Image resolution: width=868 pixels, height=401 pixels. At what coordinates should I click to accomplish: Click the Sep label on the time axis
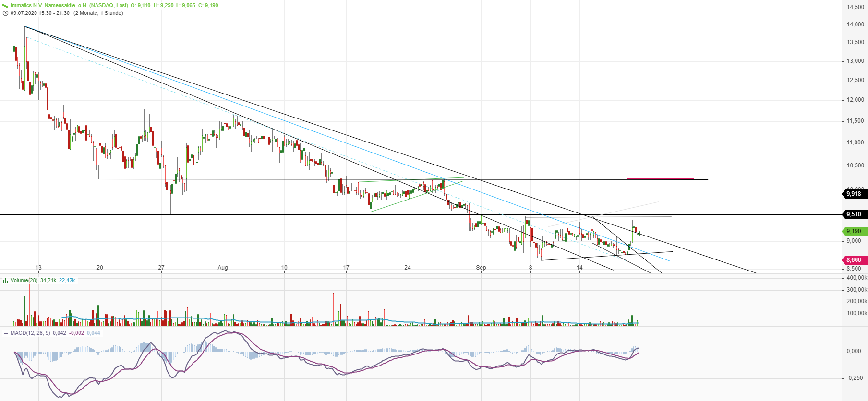point(481,268)
